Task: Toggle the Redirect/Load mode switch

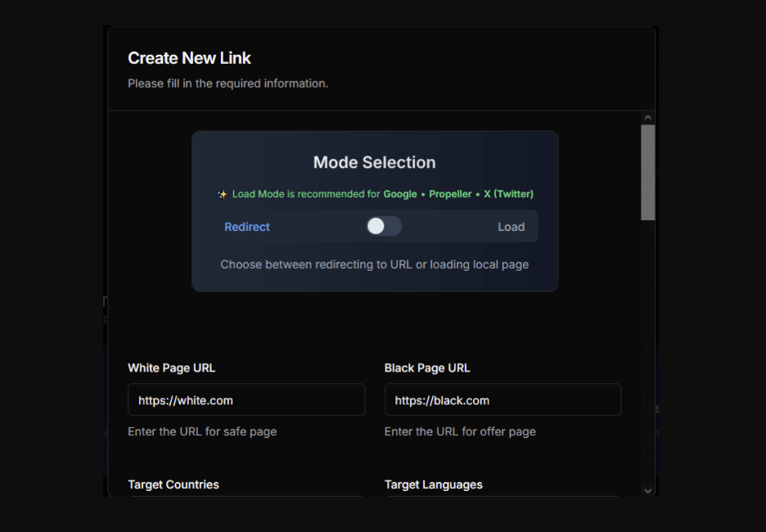Action: (x=384, y=227)
